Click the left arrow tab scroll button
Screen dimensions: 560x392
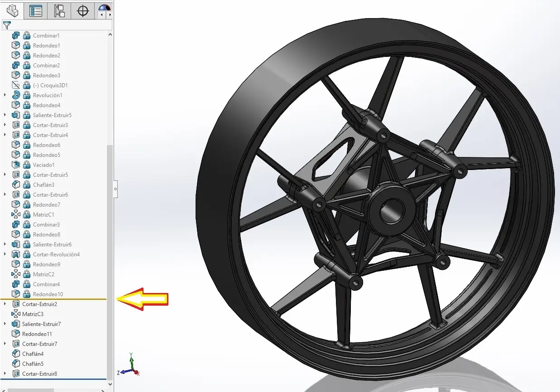(101, 15)
